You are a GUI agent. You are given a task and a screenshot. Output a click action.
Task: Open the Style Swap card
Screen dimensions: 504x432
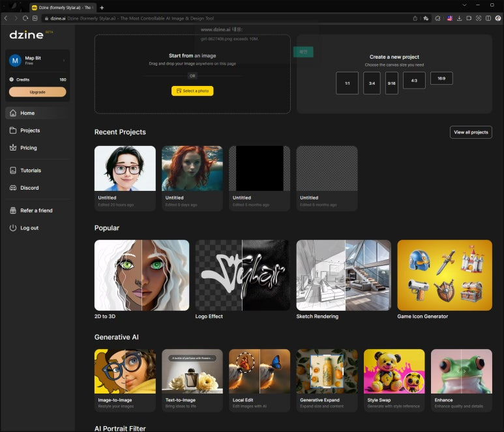(x=394, y=381)
